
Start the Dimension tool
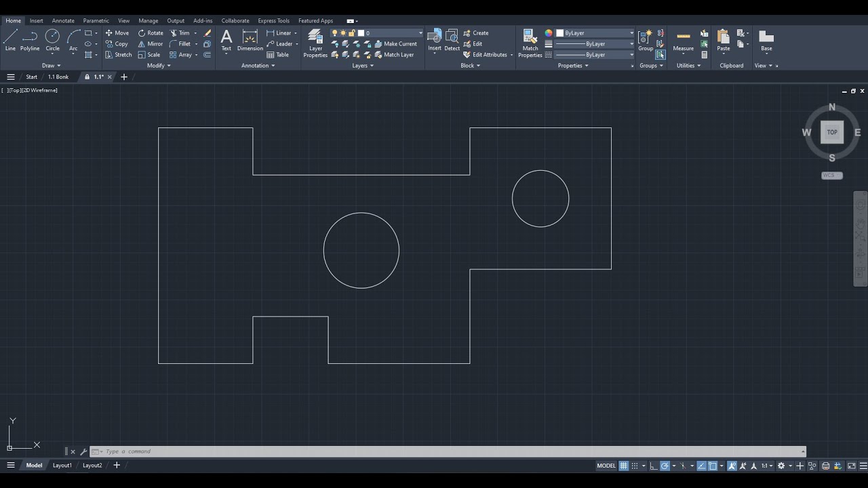tap(250, 40)
